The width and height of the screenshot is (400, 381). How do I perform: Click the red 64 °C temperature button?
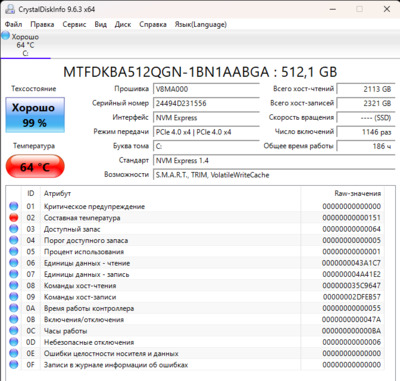pos(35,166)
